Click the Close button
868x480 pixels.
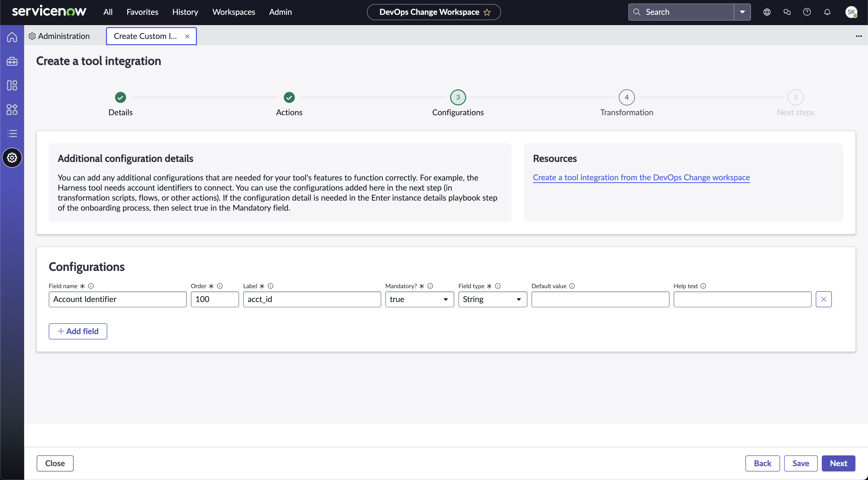(55, 463)
